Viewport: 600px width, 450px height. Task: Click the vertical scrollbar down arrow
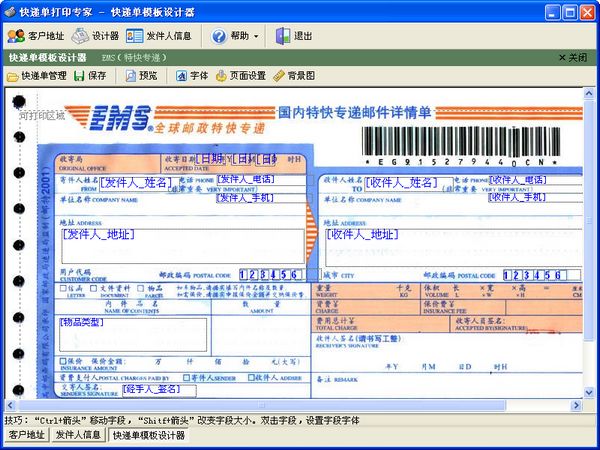[x=589, y=392]
